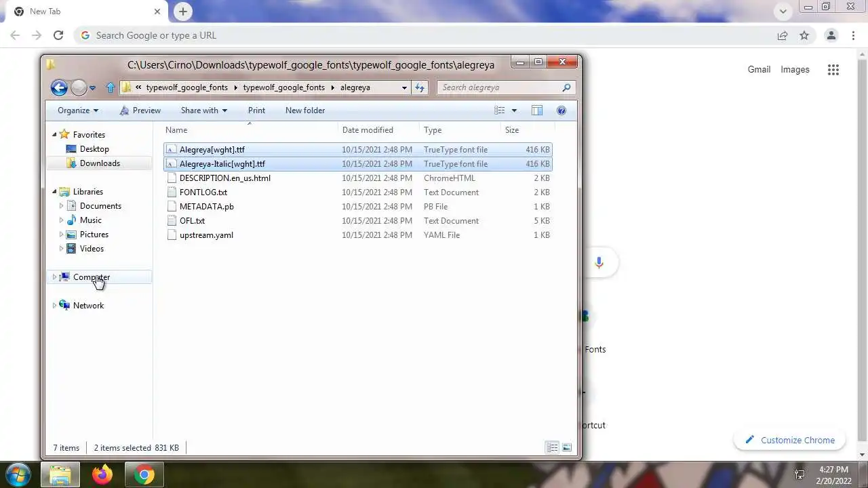Open Gmail link on New Tab page

(x=759, y=69)
